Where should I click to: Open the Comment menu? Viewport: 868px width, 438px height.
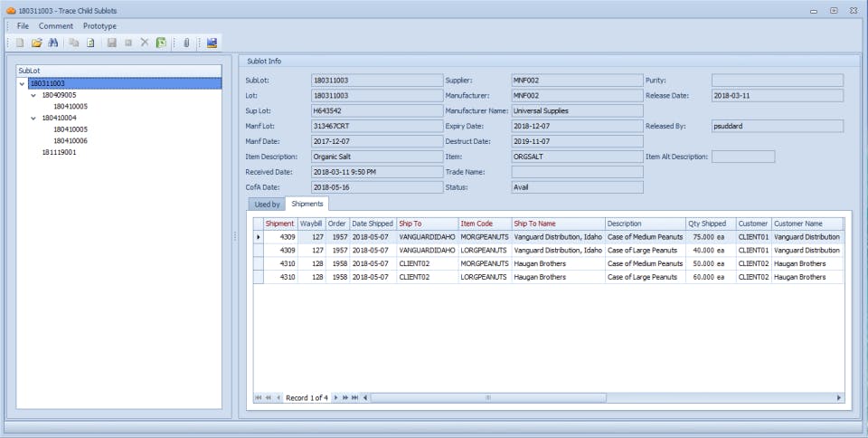56,26
